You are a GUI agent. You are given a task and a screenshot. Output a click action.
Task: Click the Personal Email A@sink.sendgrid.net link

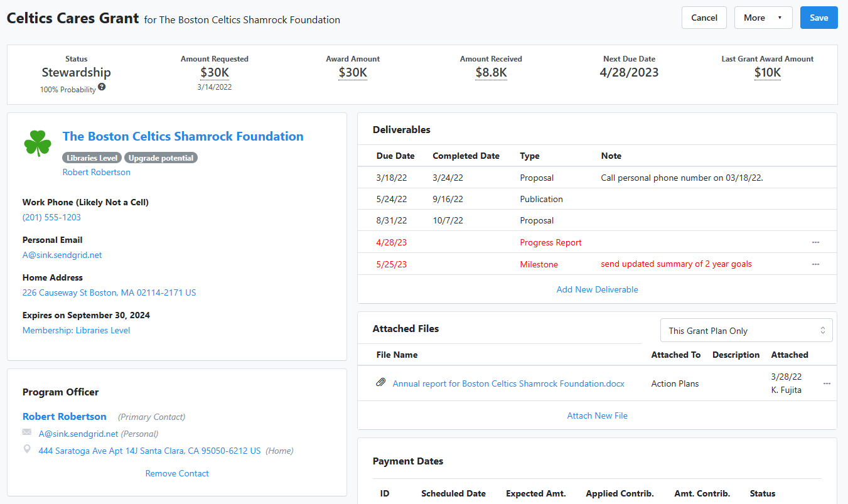pyautogui.click(x=62, y=255)
